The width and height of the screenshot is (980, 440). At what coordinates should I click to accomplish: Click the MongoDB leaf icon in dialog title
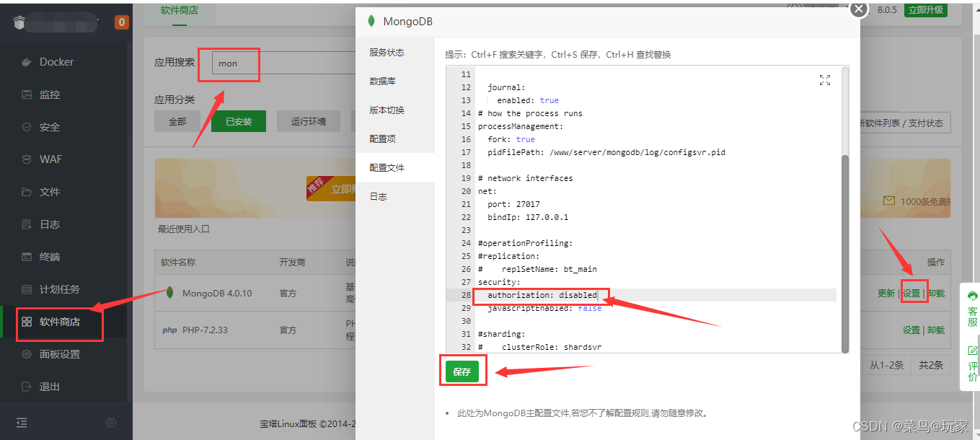pyautogui.click(x=371, y=22)
